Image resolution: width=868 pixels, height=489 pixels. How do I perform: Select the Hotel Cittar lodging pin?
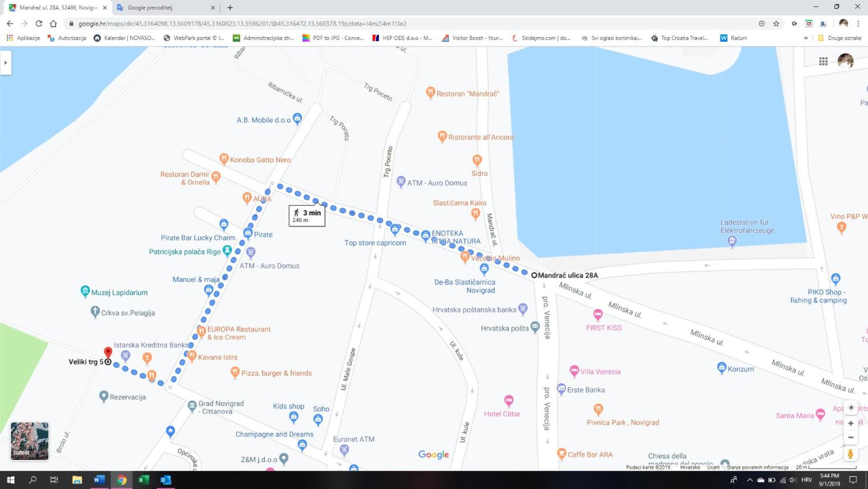coord(509,401)
